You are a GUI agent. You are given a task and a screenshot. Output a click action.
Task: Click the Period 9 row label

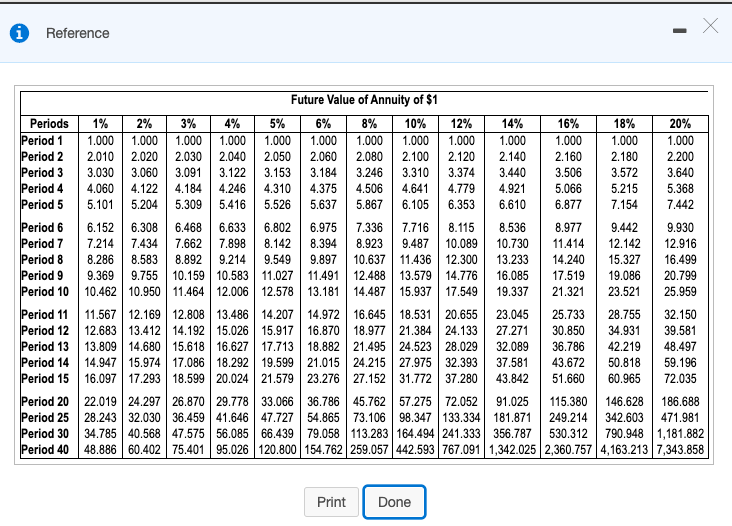pos(42,275)
